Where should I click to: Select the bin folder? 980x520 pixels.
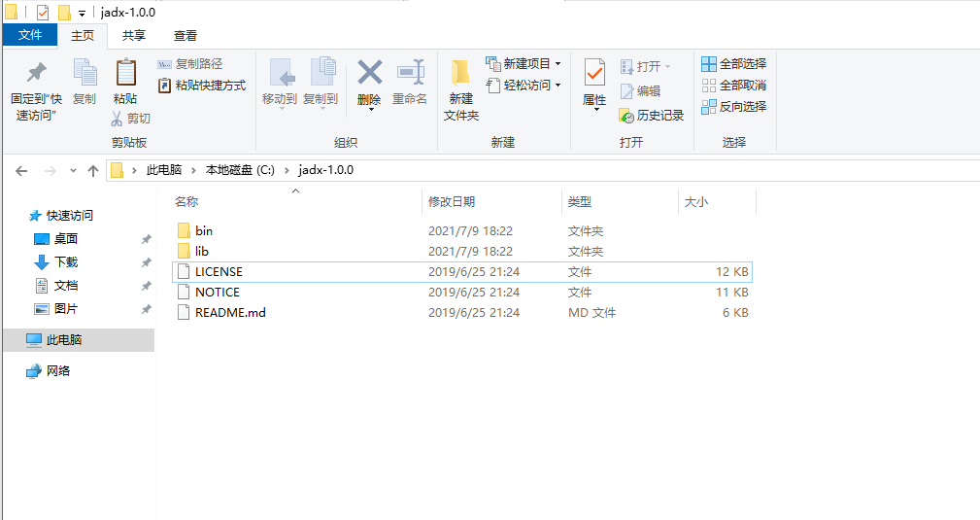click(461, 231)
